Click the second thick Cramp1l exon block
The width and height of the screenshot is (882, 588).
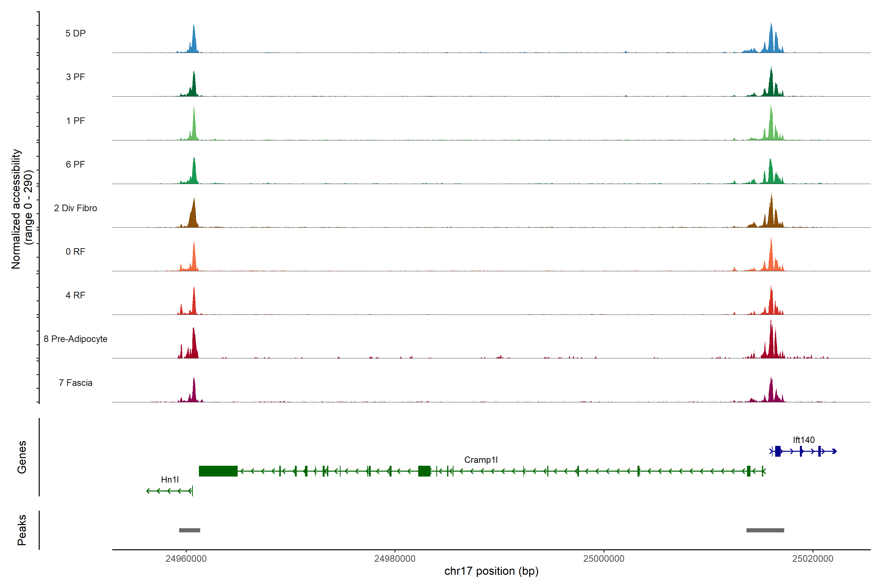(x=424, y=471)
